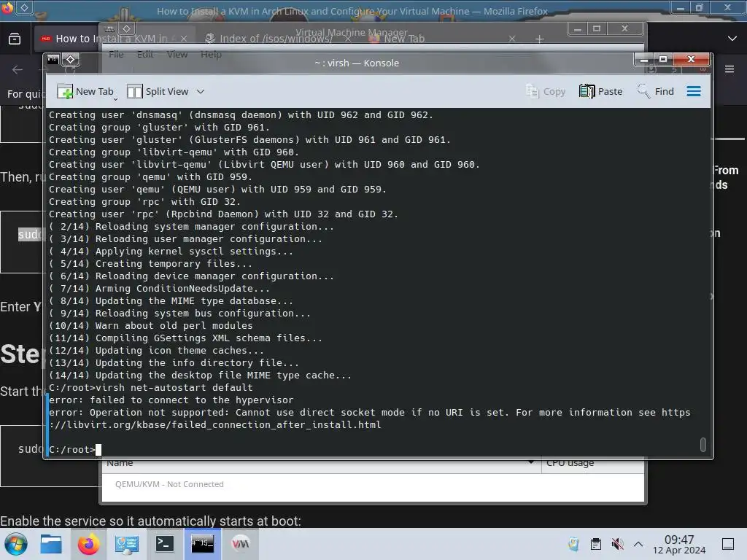Open the terminal launcher on taskbar
The width and height of the screenshot is (747, 560).
click(x=164, y=544)
